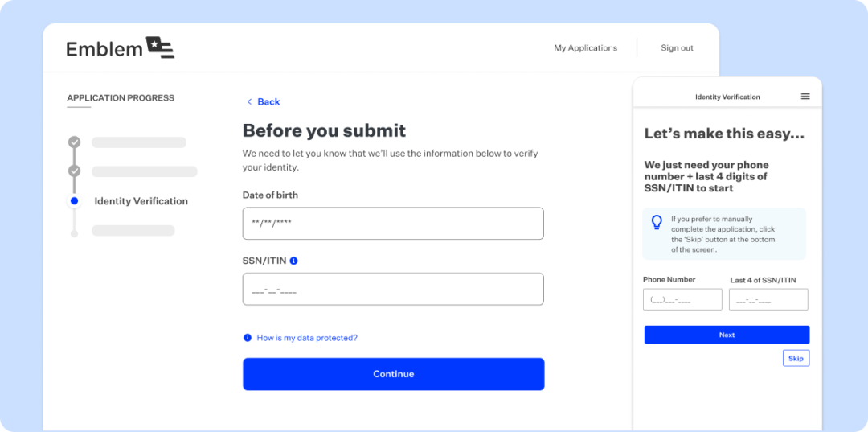868x432 pixels.
Task: Click the SSN/ITIN info icon
Action: tap(294, 261)
